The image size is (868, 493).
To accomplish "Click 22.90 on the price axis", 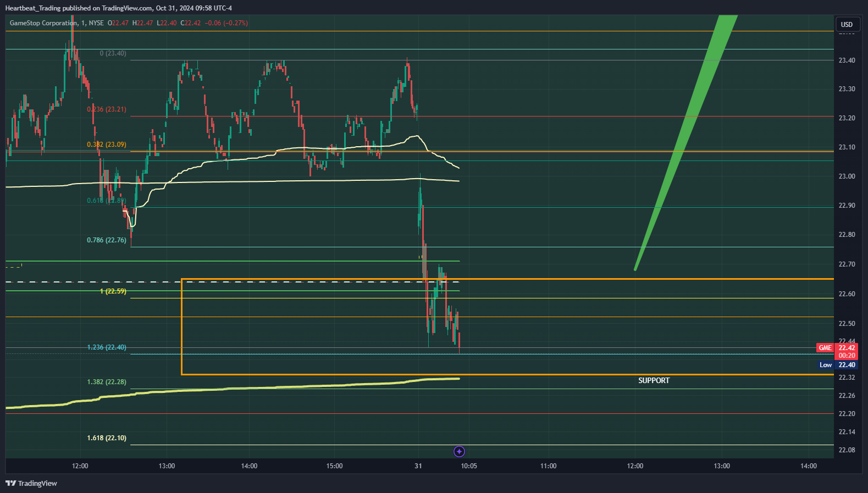I will [x=847, y=206].
